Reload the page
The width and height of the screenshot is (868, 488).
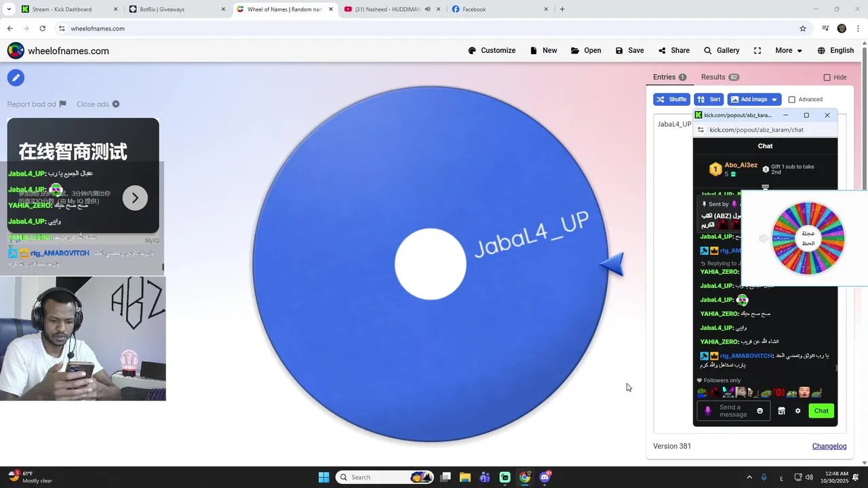(x=42, y=28)
